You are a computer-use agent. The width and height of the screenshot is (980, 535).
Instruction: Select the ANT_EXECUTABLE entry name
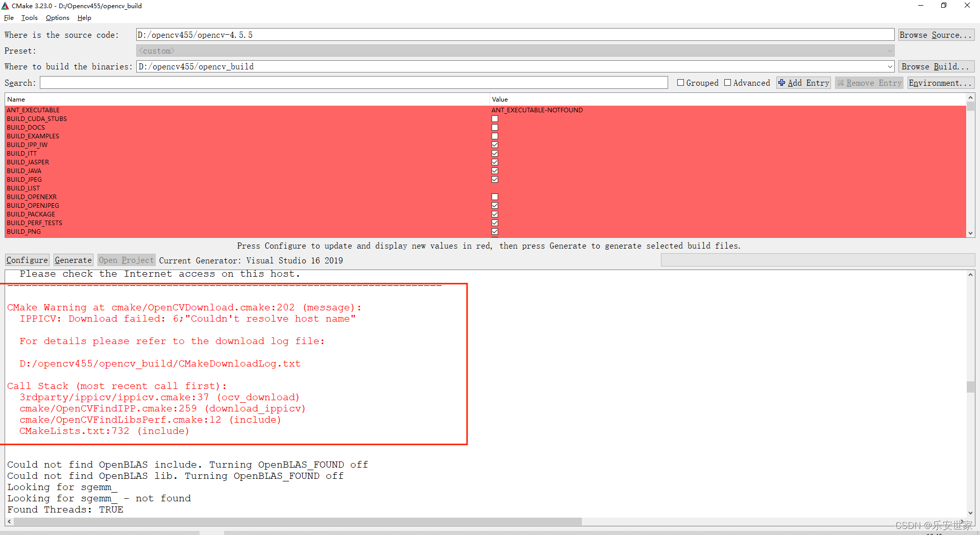33,110
